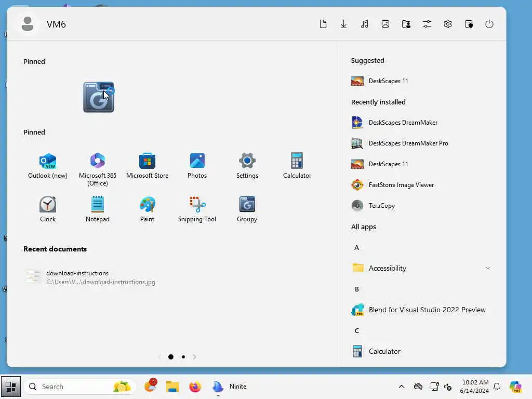Jump to letter A in All apps

click(x=356, y=248)
